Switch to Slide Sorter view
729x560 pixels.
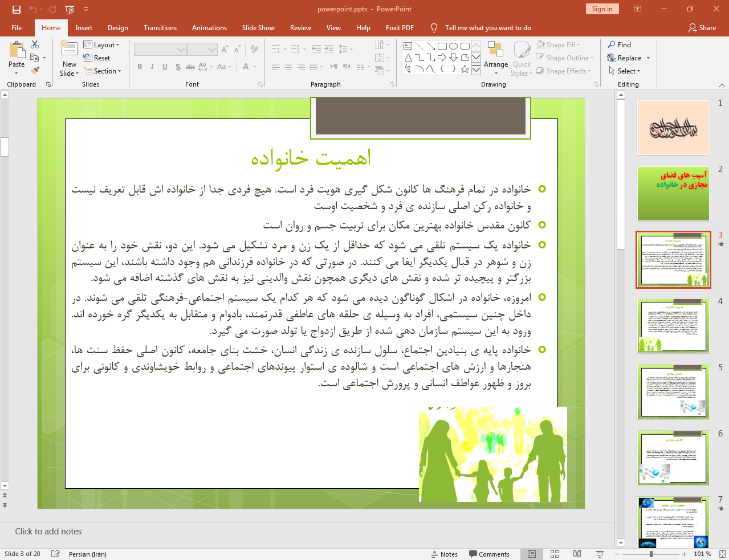(555, 554)
